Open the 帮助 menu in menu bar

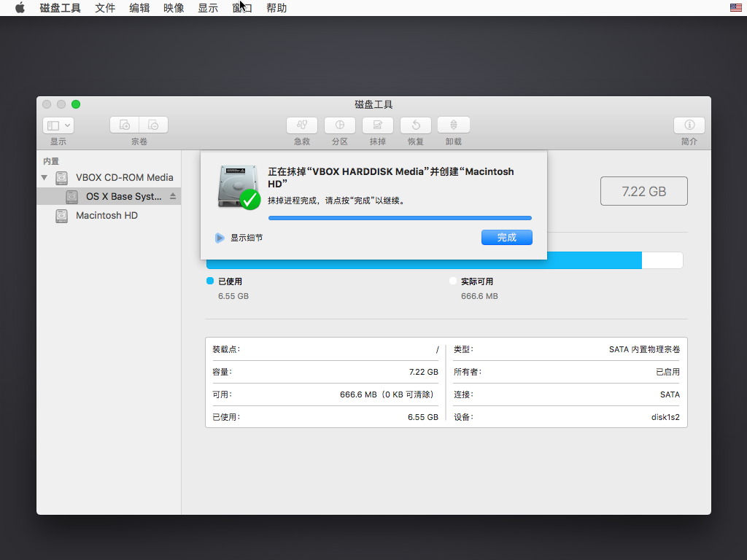pos(276,8)
